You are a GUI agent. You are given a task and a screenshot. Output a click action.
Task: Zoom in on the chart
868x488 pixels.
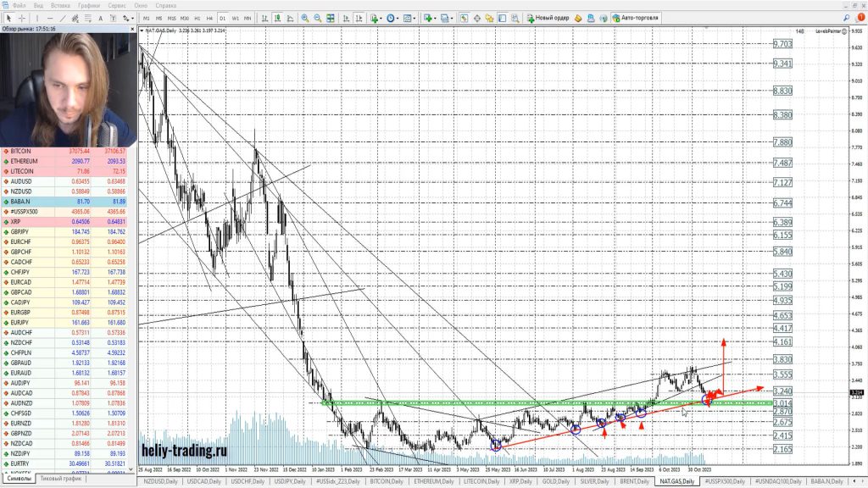click(x=305, y=18)
